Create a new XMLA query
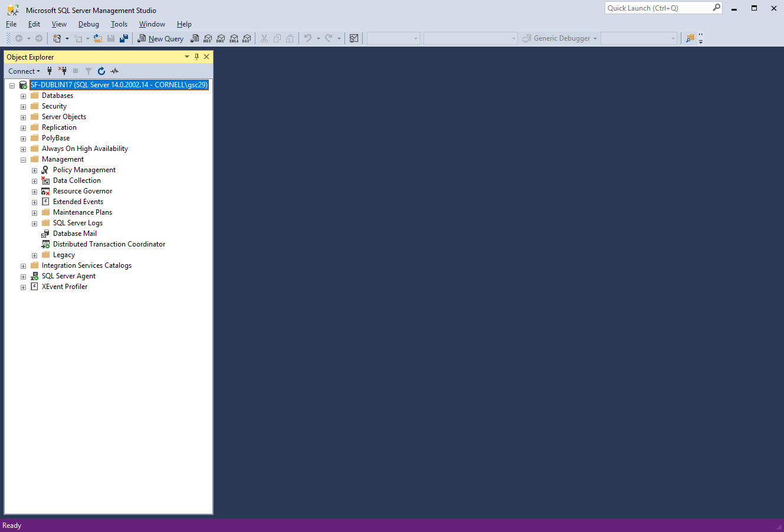The height and width of the screenshot is (532, 784). pos(234,38)
